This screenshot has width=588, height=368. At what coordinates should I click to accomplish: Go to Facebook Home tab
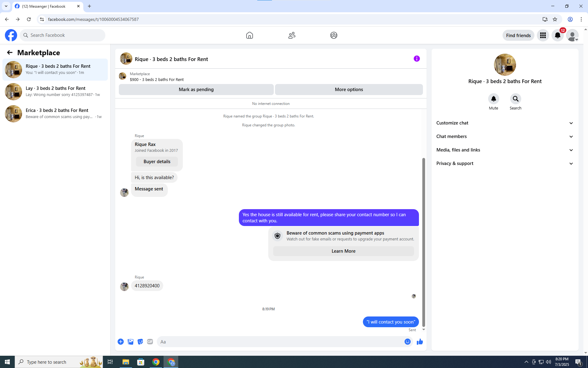pos(249,35)
